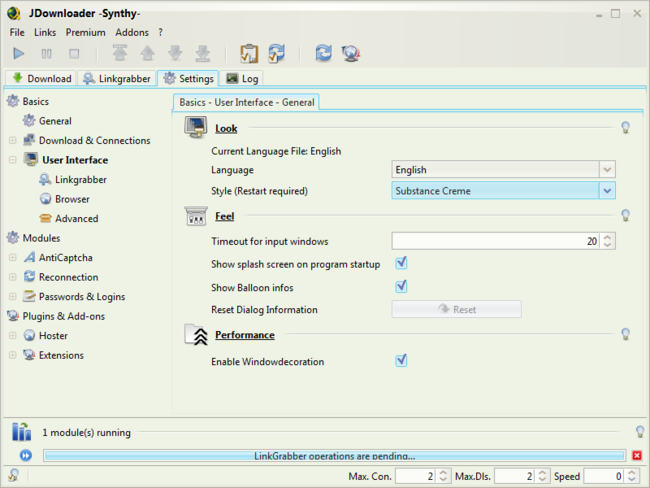Image resolution: width=650 pixels, height=488 pixels.
Task: Click the globe update toolbar icon
Action: tap(351, 53)
